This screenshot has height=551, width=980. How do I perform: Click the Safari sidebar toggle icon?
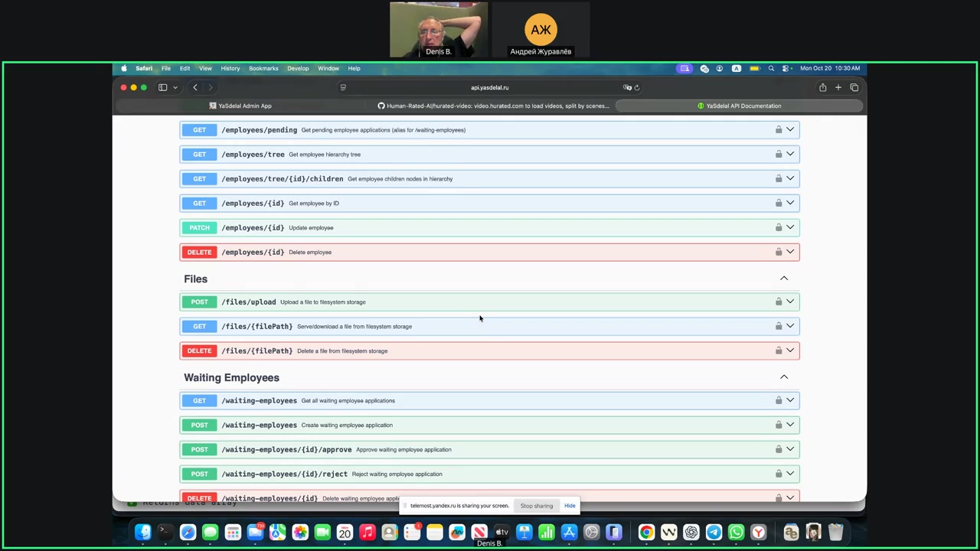click(162, 87)
